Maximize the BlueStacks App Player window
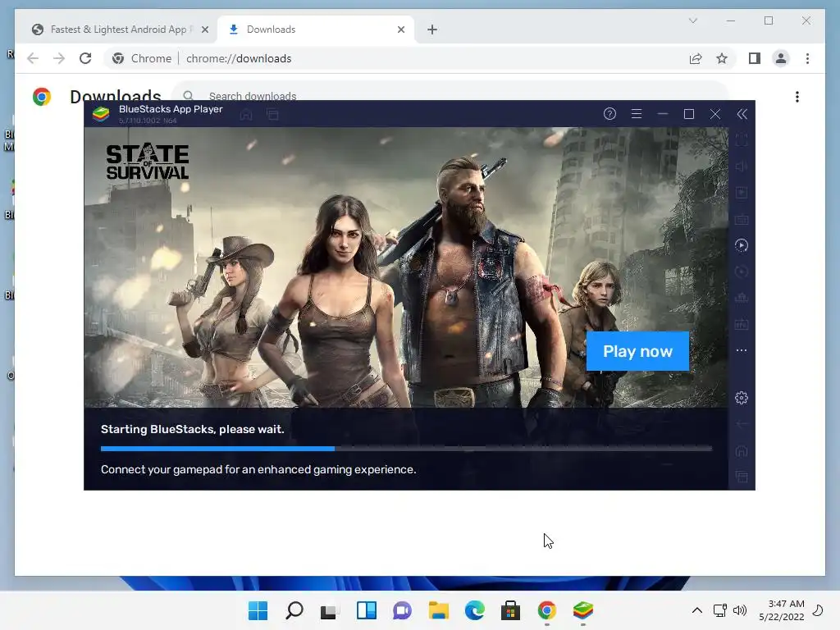This screenshot has height=630, width=840. tap(689, 114)
